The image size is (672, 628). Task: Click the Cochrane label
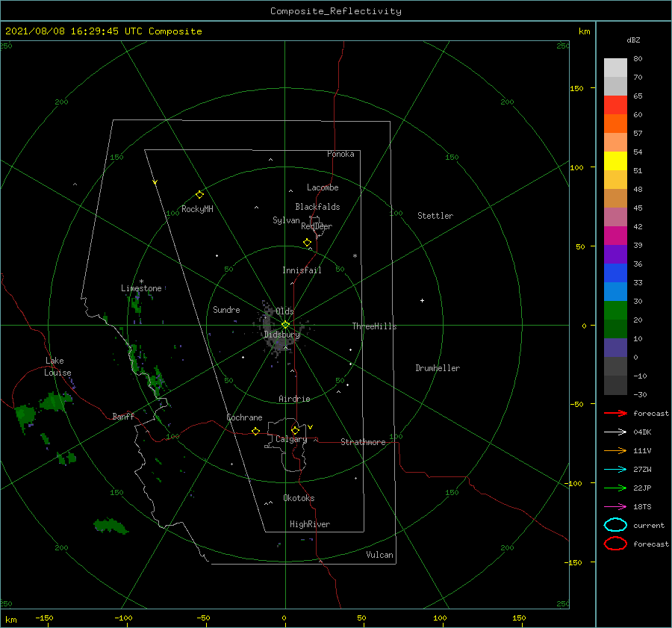point(244,417)
